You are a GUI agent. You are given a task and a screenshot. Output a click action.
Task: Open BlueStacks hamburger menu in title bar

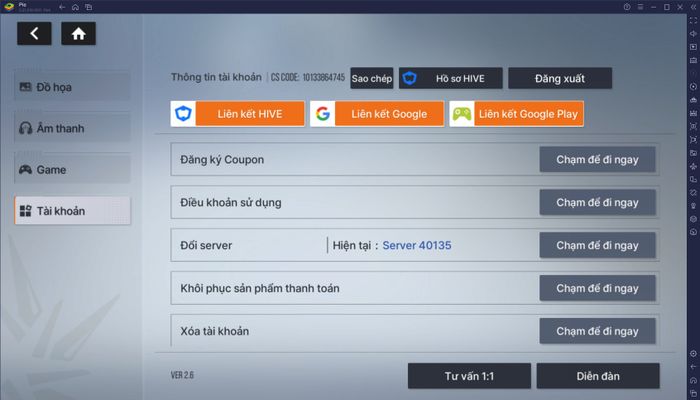(x=641, y=7)
